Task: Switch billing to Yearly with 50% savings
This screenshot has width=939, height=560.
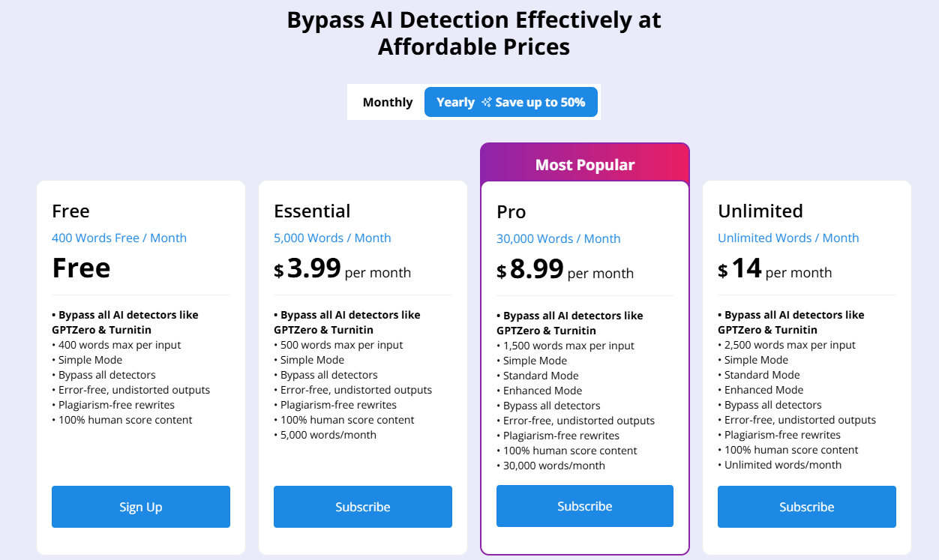Action: (x=511, y=101)
